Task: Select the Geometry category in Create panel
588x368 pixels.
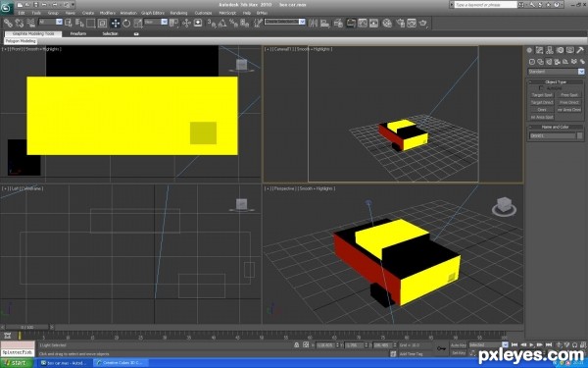Action: [x=532, y=62]
